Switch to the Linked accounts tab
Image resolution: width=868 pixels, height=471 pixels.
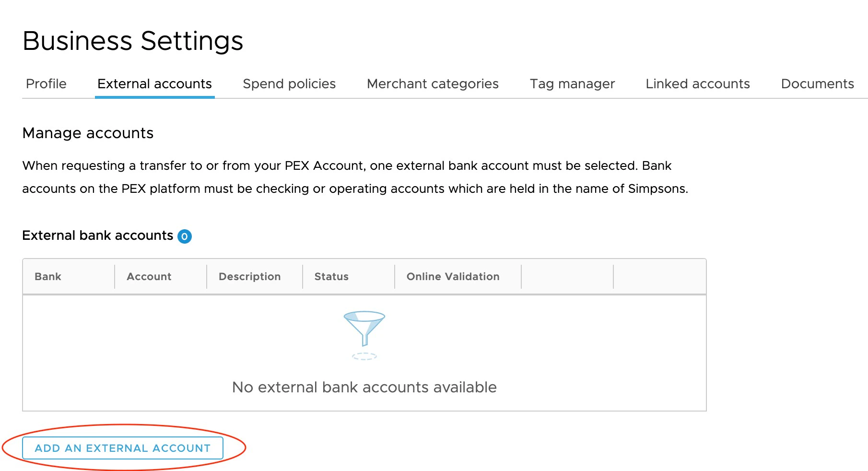[x=698, y=83]
